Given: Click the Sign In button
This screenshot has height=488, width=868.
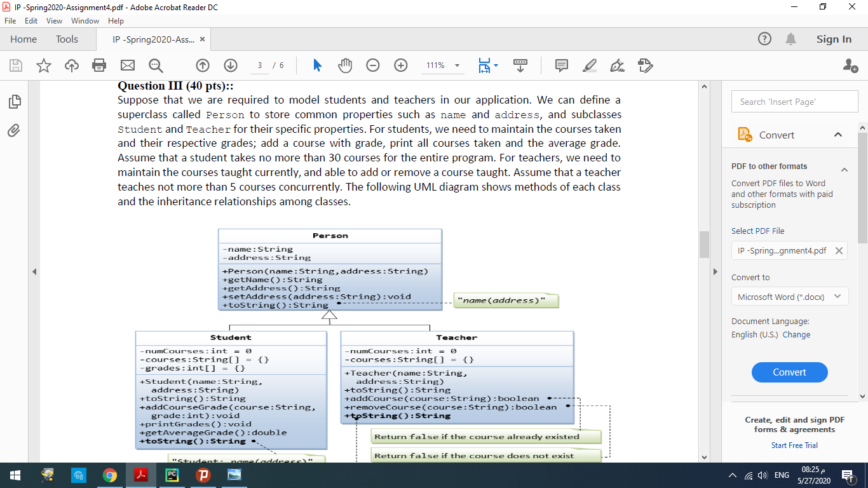Looking at the screenshot, I should tap(834, 39).
